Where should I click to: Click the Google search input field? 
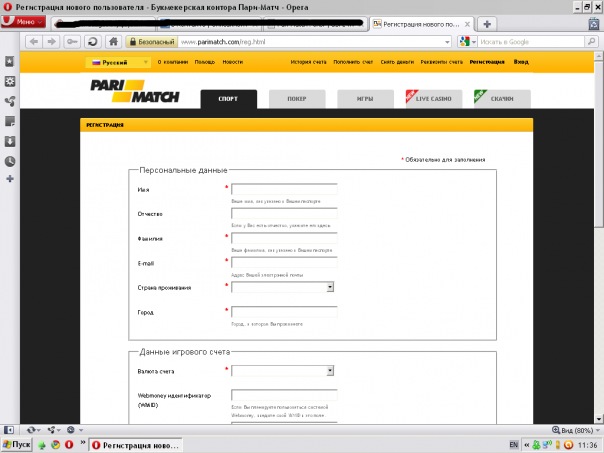pos(531,42)
